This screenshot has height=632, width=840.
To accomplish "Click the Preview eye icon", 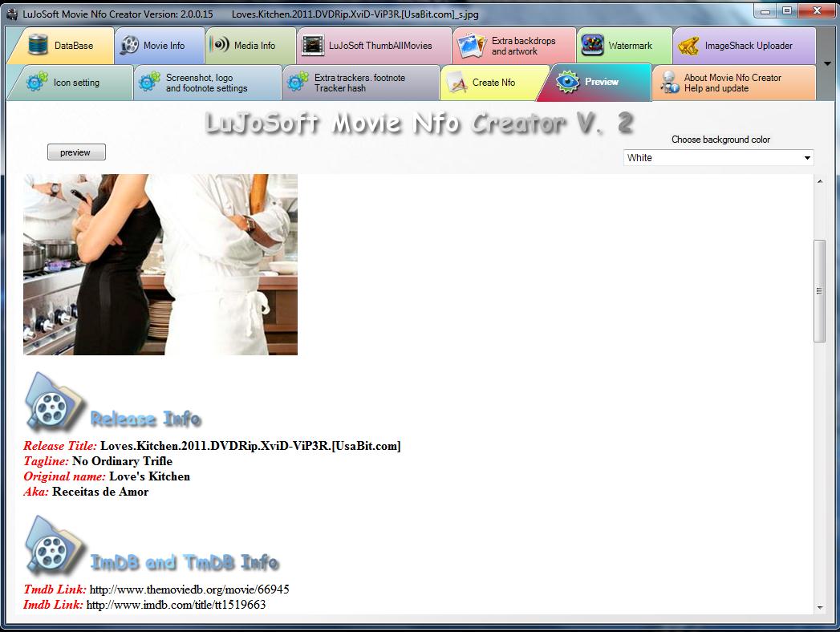I will [x=567, y=82].
